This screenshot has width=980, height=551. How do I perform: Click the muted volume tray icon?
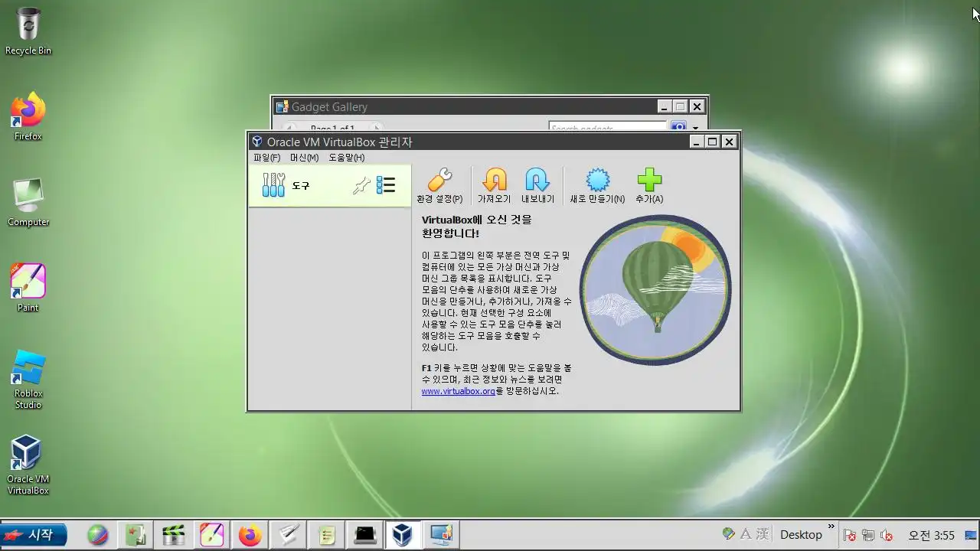(x=887, y=535)
